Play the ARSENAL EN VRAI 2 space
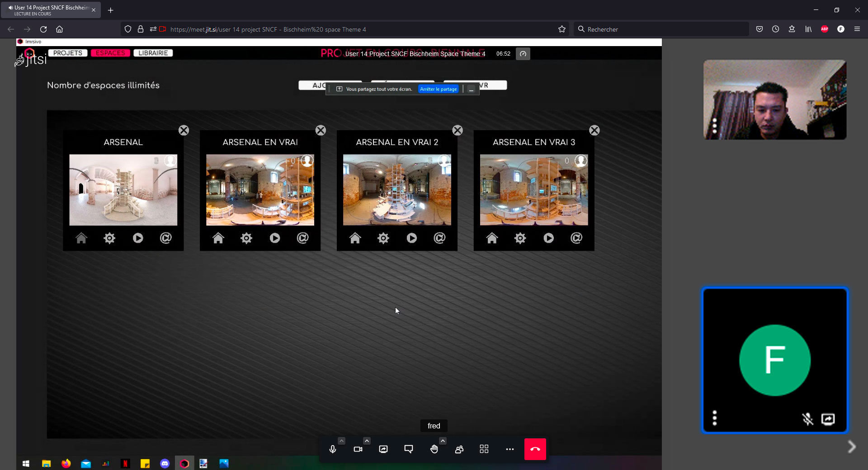 412,238
